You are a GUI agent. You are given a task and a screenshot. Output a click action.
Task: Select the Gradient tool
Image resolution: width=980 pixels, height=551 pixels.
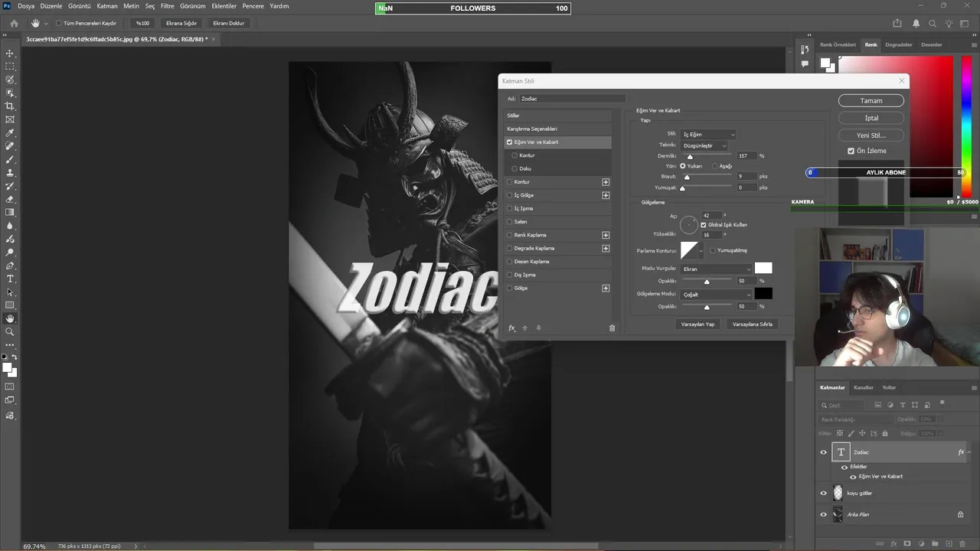point(10,213)
